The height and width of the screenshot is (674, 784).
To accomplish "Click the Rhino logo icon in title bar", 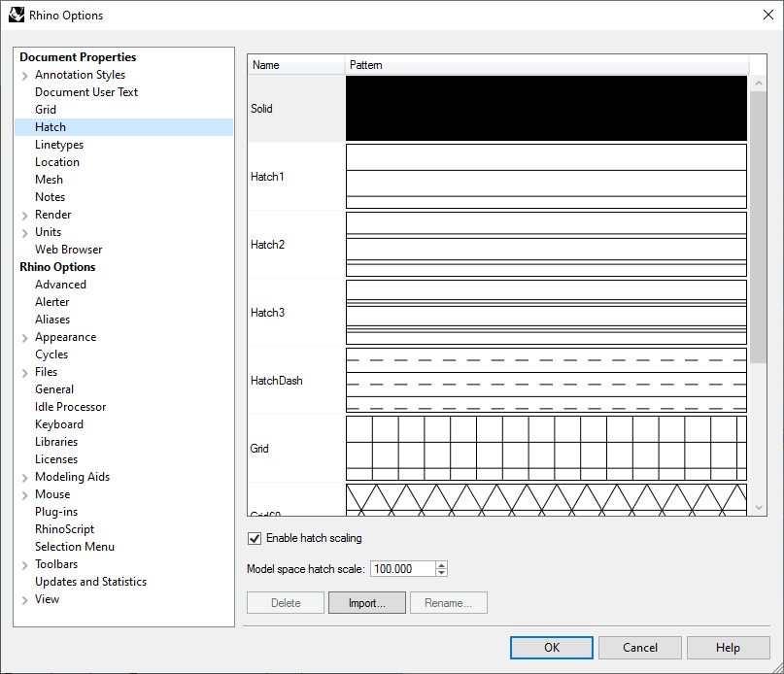I will coord(17,15).
